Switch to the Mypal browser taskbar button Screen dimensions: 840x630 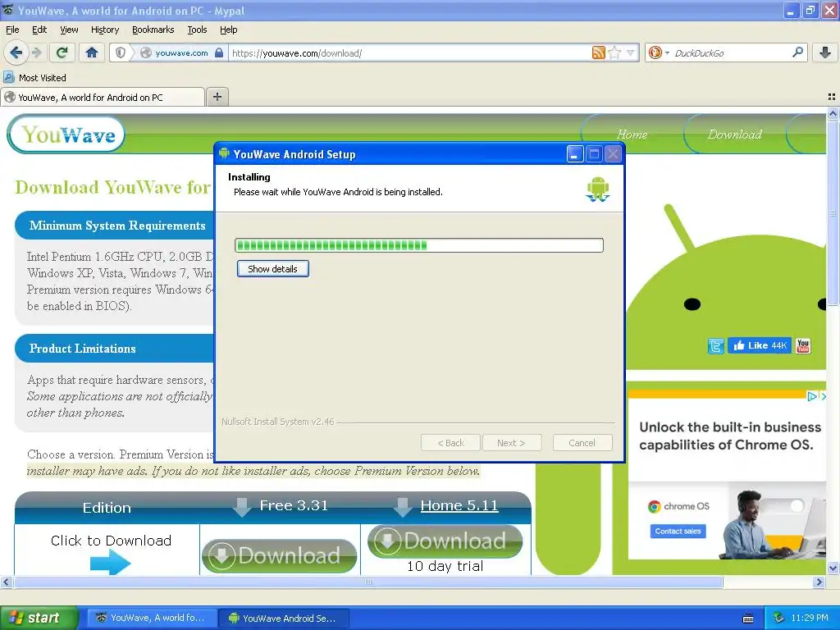click(152, 619)
